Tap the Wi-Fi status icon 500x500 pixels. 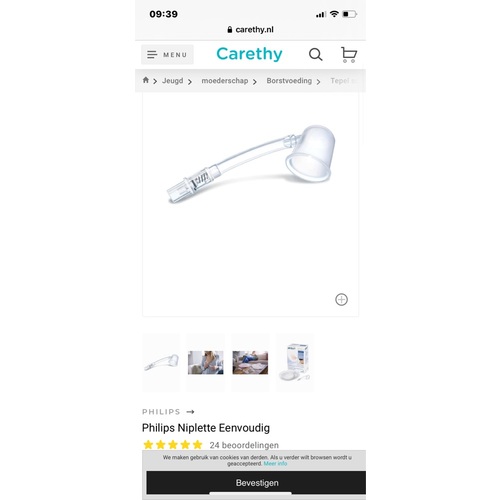point(334,14)
